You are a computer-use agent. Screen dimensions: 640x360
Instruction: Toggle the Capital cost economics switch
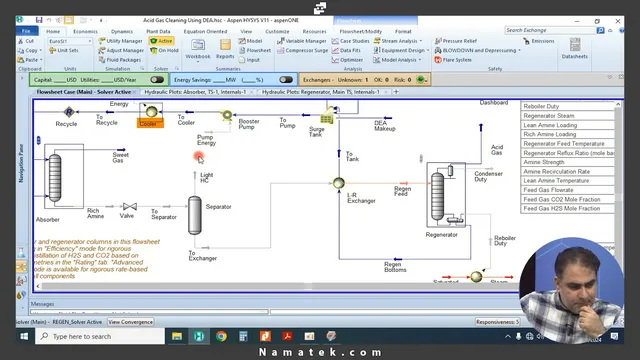coord(157,80)
